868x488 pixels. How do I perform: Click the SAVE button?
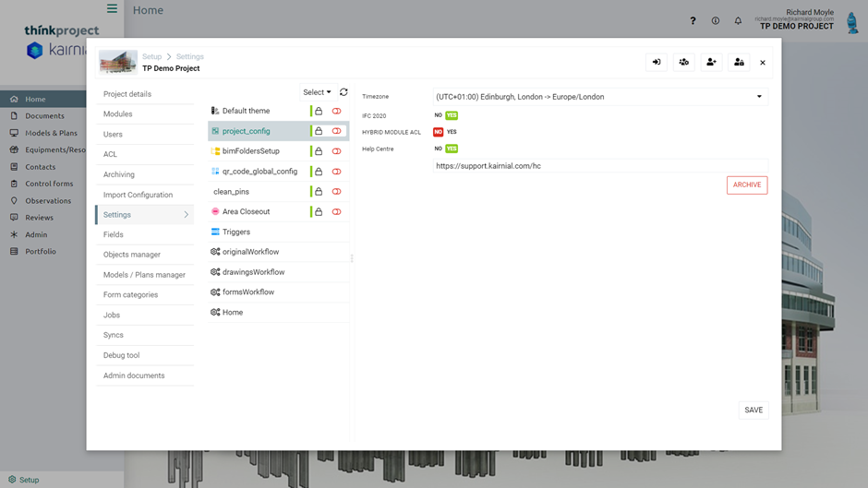pyautogui.click(x=753, y=410)
